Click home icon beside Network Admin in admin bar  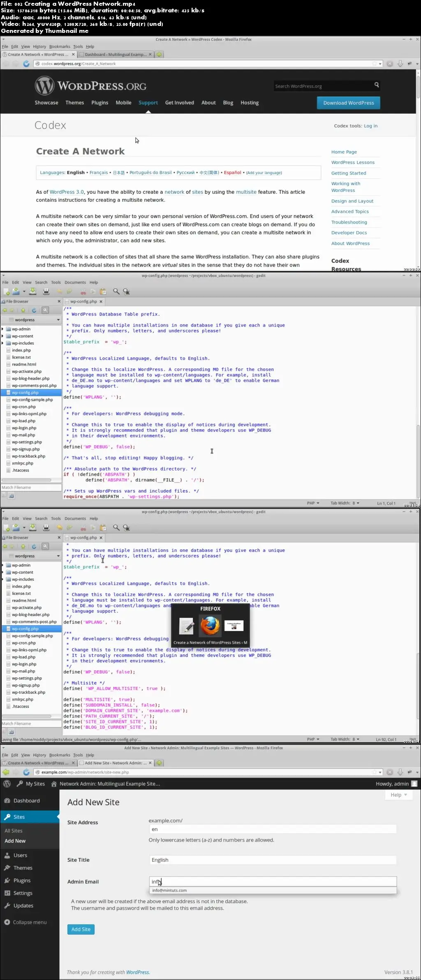[54, 784]
